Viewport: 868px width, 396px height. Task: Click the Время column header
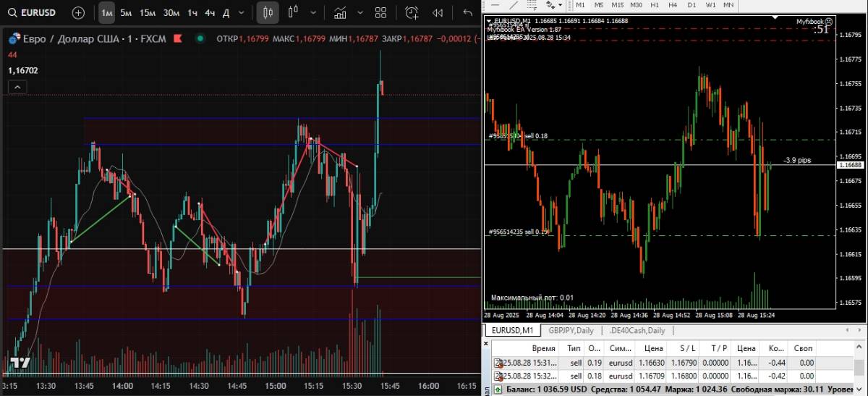tap(543, 348)
